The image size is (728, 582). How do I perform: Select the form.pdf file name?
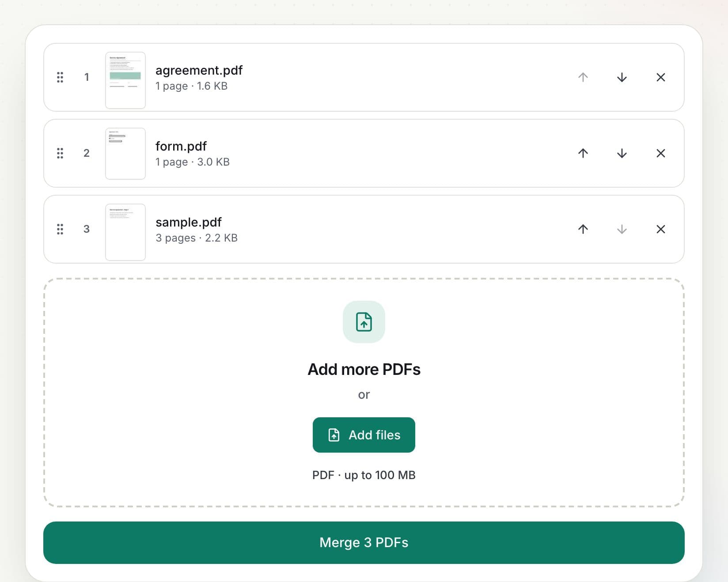(181, 146)
